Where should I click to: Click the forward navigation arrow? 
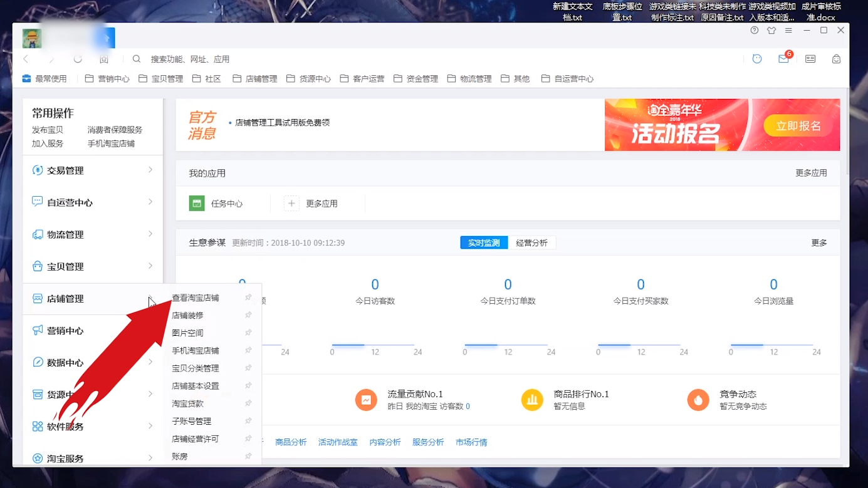52,59
